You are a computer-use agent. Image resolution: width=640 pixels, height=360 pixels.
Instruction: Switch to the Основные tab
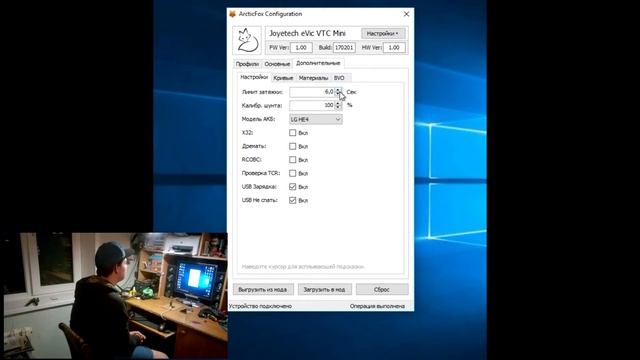click(277, 64)
